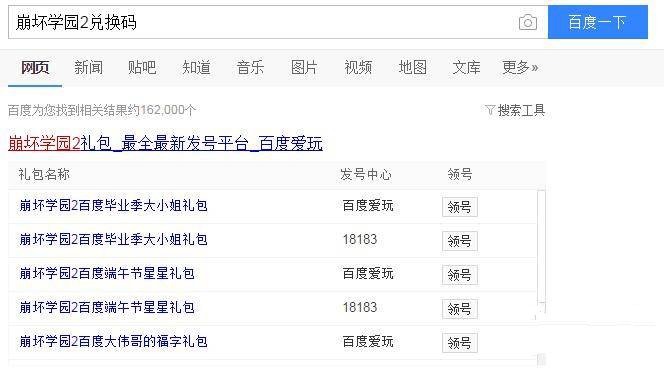Click 领号 for 端午节星星礼包 18183 row
This screenshot has height=368, width=664.
459,309
